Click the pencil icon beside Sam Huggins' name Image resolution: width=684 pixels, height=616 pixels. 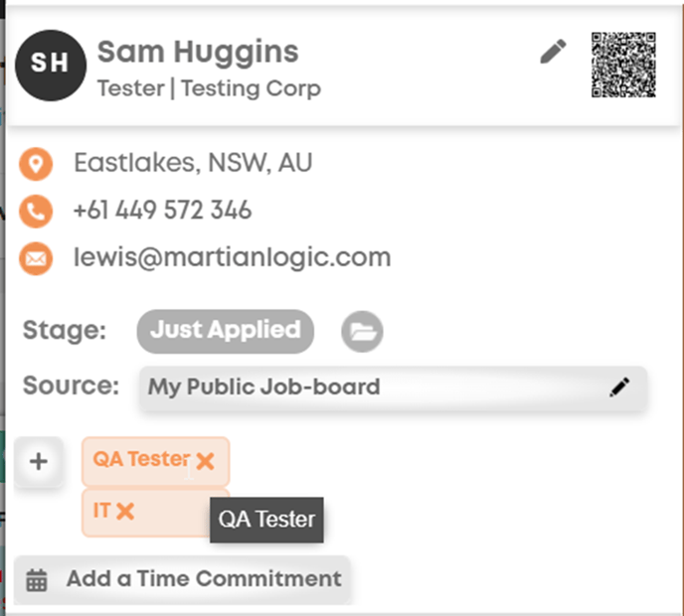pos(553,52)
